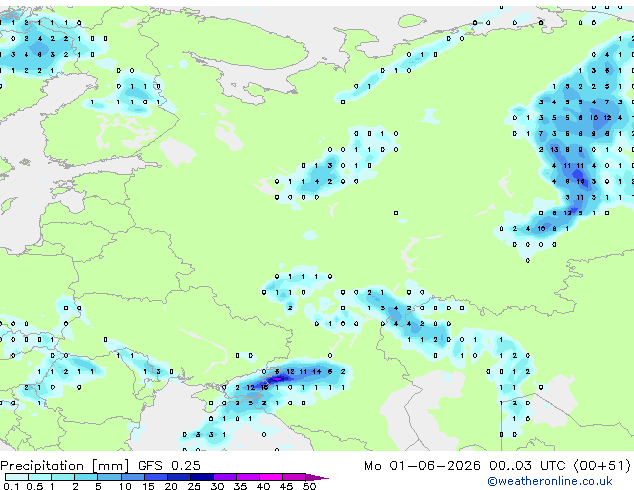The height and width of the screenshot is (490, 634).
Task: Click the 30–35 mm purple legend swatch
Action: (x=225, y=477)
